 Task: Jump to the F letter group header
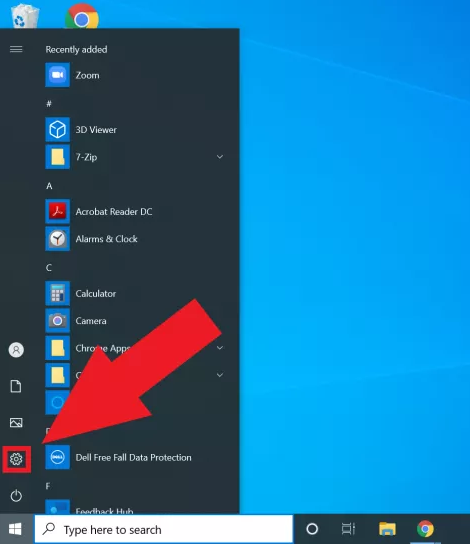tap(48, 486)
